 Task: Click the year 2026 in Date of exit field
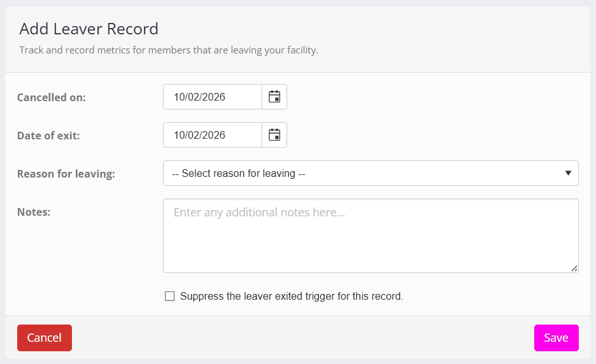[x=213, y=136]
